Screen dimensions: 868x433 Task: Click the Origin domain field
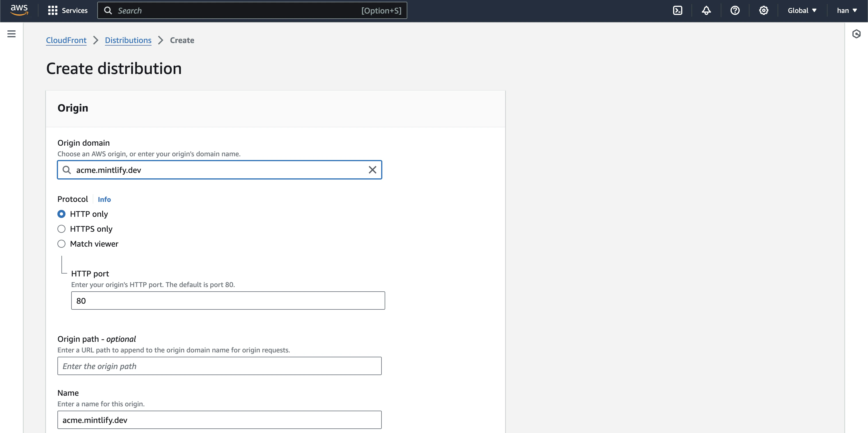tap(219, 170)
